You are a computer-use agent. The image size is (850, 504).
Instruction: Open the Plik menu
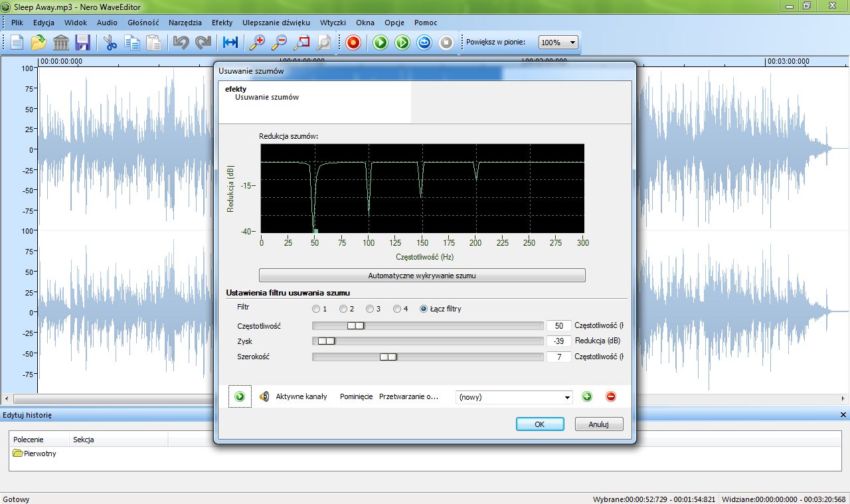(17, 23)
